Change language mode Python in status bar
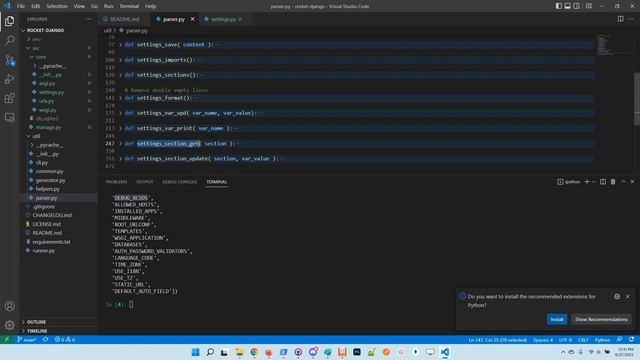 (602, 340)
